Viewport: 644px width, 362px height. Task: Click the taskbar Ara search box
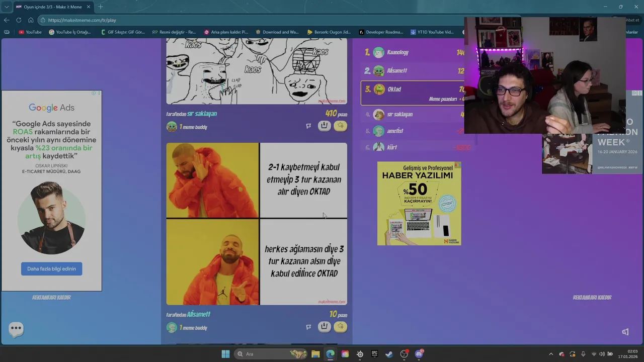point(271,354)
